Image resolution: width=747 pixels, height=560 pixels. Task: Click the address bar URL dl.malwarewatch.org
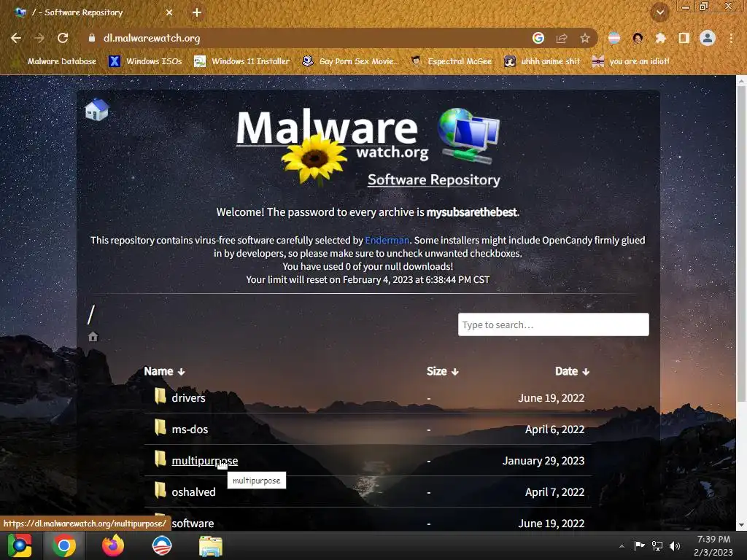point(152,38)
